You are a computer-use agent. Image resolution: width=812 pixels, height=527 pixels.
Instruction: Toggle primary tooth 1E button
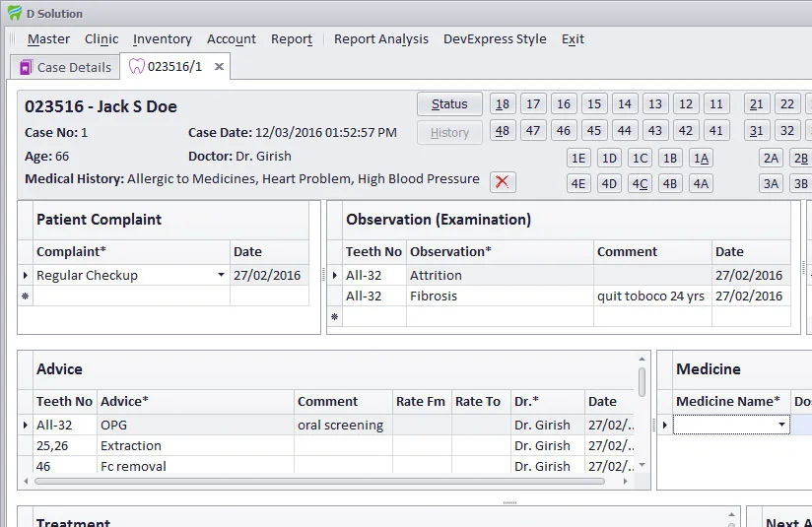tap(578, 158)
